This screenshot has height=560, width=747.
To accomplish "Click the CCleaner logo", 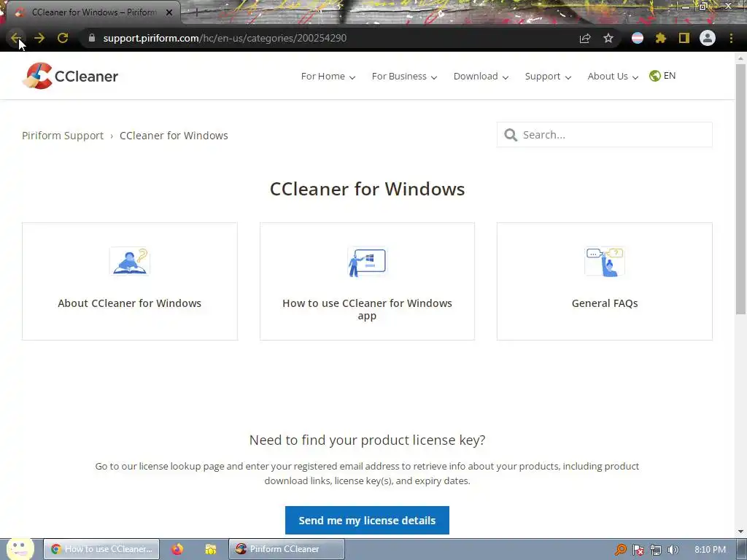I will point(71,76).
